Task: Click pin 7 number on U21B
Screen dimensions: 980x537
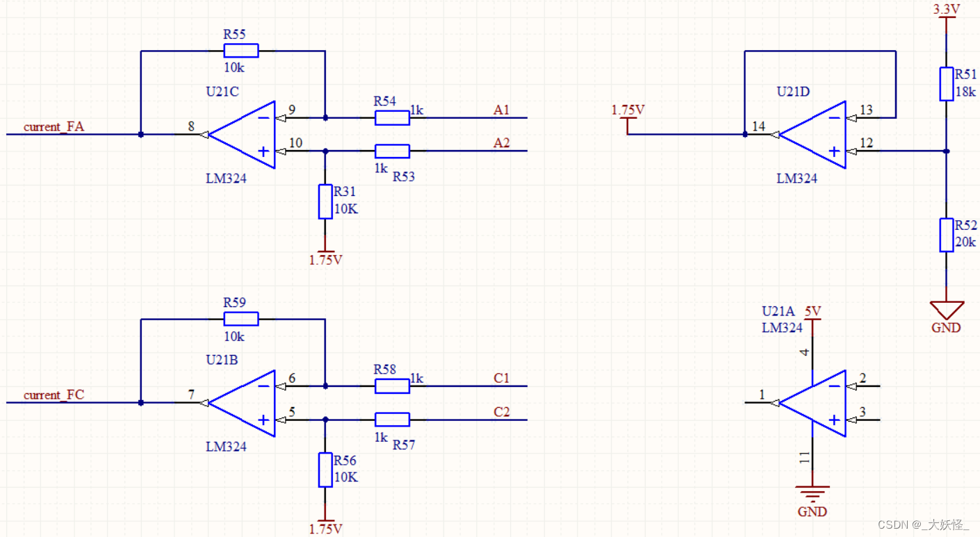Action: [x=191, y=395]
